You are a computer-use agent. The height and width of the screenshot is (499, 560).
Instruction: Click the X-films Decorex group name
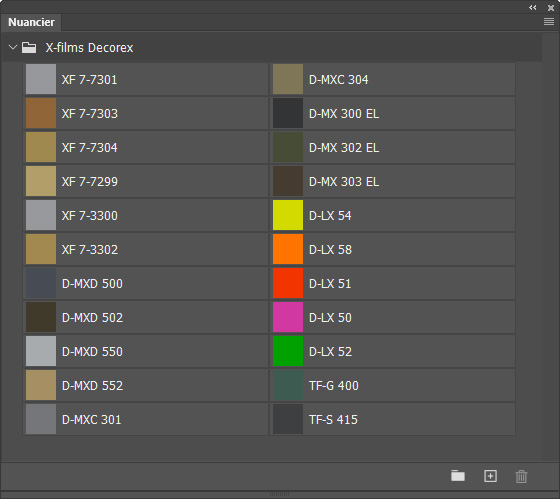(89, 48)
